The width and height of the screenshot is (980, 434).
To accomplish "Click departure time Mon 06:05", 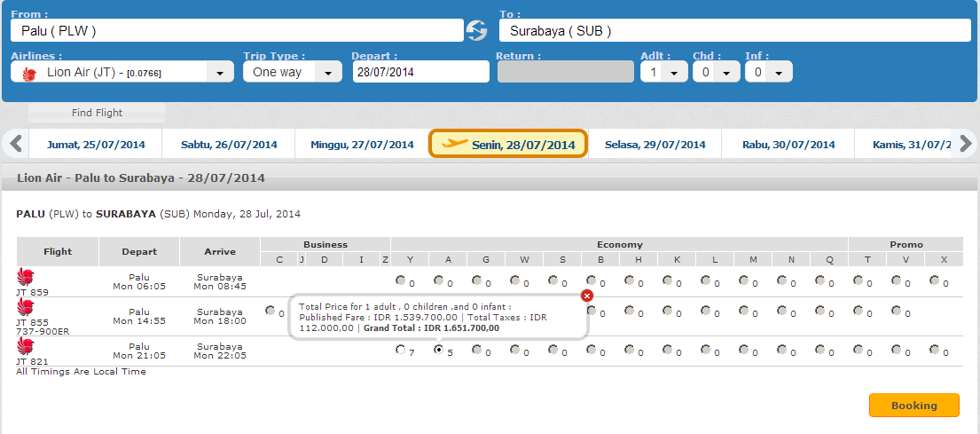I will pyautogui.click(x=138, y=287).
